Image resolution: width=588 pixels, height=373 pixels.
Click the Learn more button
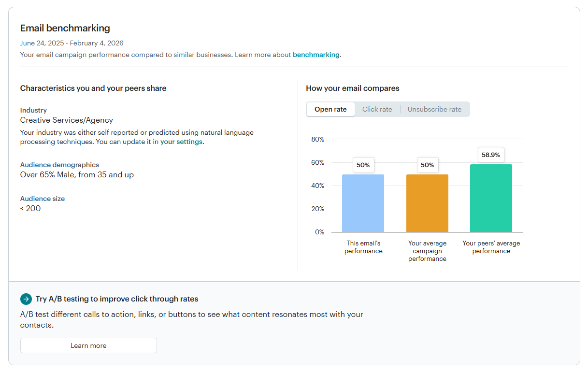coord(88,345)
